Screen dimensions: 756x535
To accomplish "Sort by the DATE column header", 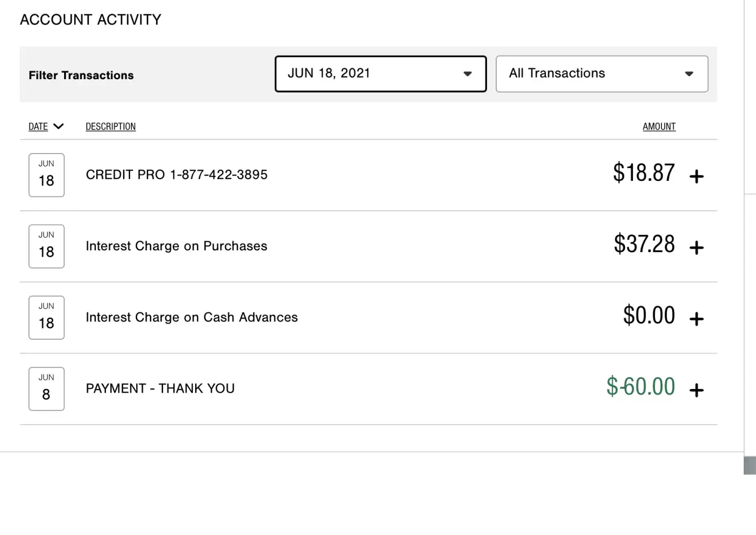I will (x=38, y=127).
